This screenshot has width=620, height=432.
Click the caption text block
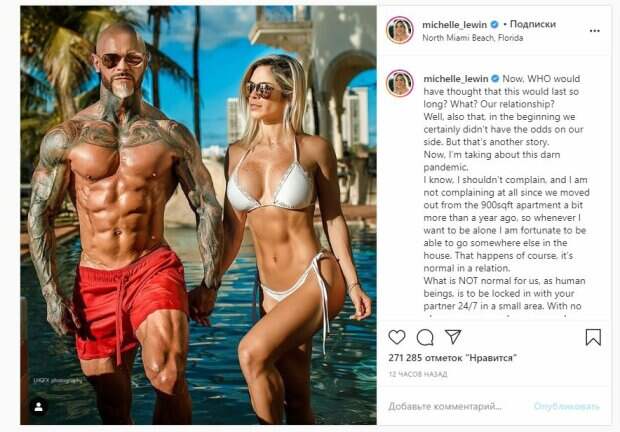[506, 194]
